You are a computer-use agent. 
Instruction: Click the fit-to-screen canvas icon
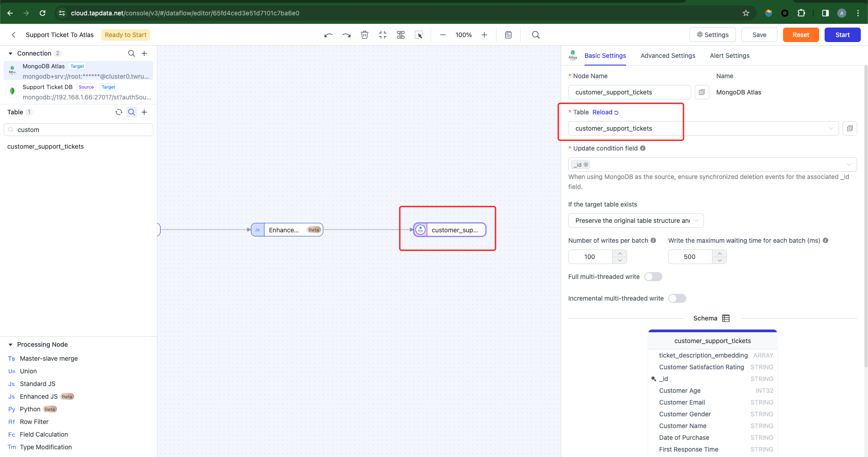[382, 35]
